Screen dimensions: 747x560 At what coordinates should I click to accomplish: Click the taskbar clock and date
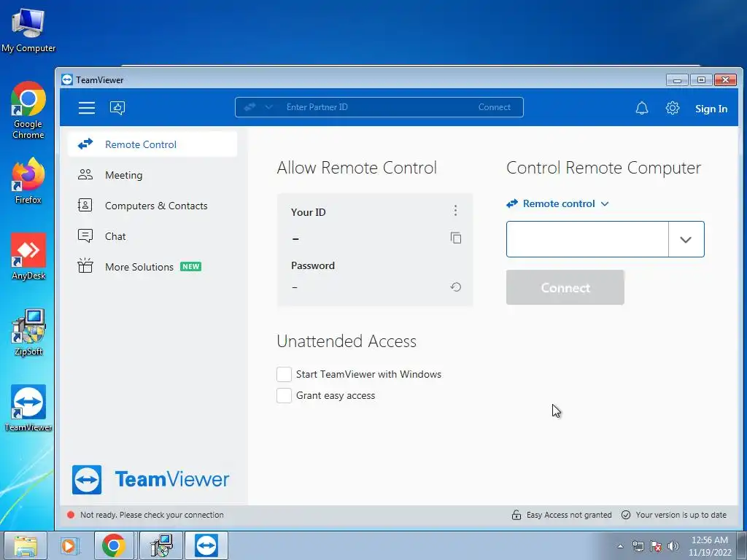(x=710, y=546)
